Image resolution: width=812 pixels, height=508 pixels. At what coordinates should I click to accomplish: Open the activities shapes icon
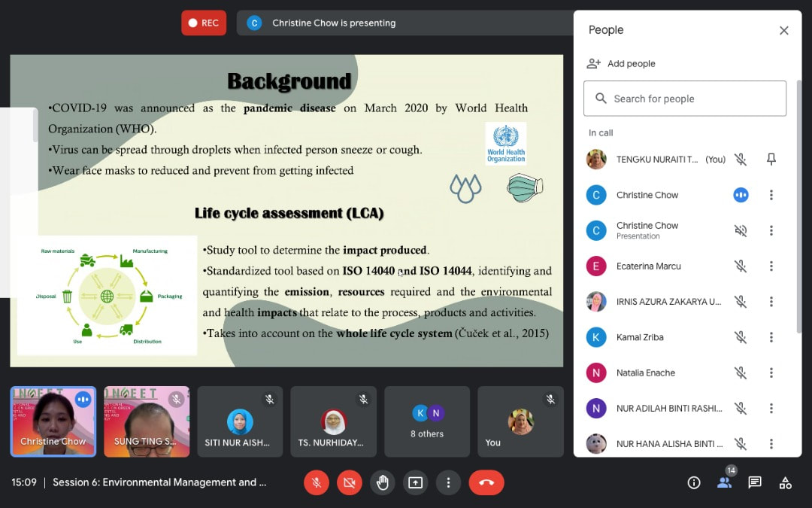pos(785,482)
